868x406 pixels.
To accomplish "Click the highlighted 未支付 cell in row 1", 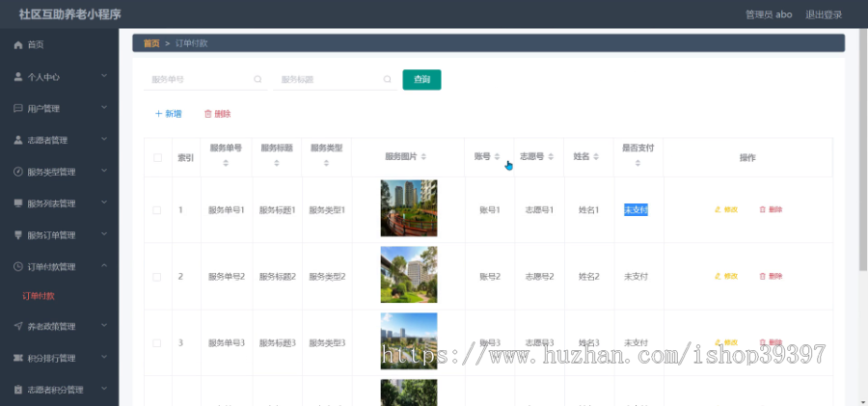I will [x=637, y=210].
